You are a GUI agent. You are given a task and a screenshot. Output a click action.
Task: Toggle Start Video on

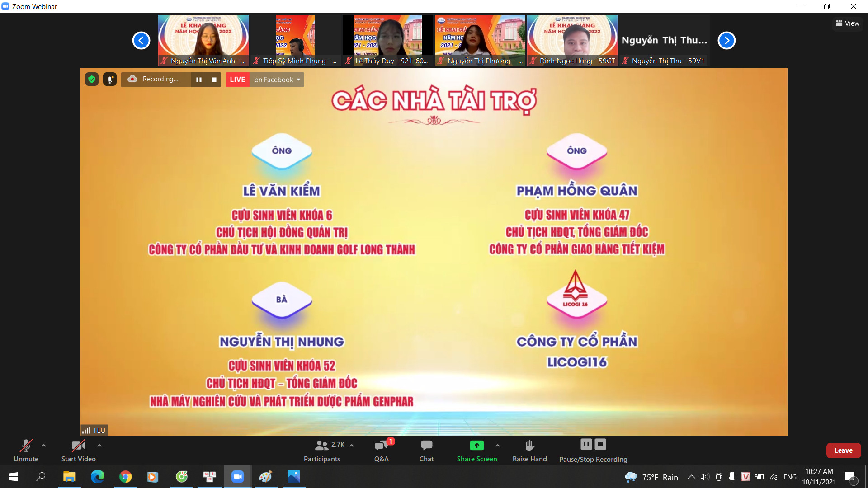(x=78, y=450)
